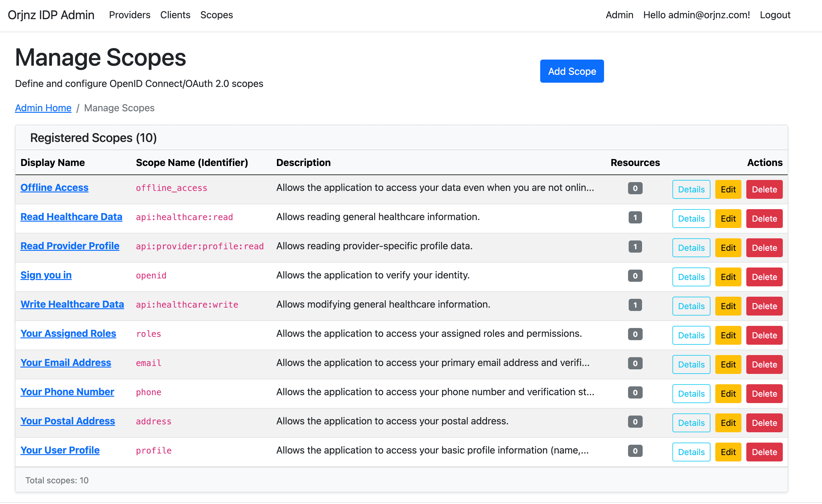The height and width of the screenshot is (504, 822).
Task: View Details for the roles scope
Action: coord(691,335)
